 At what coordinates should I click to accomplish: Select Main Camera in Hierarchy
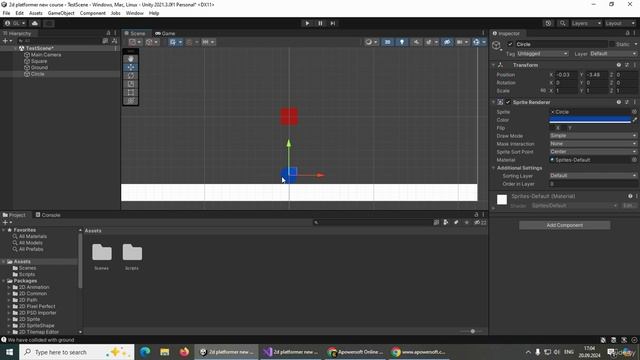46,55
